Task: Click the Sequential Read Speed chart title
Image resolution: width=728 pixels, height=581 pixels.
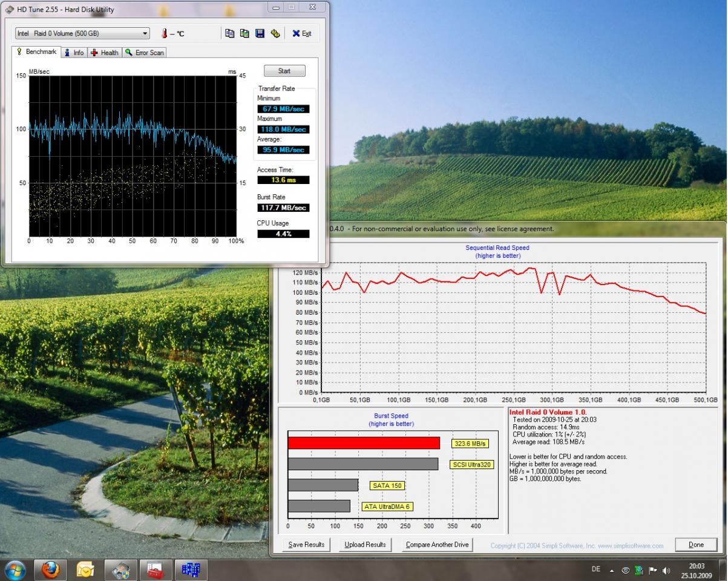Action: pyautogui.click(x=497, y=248)
